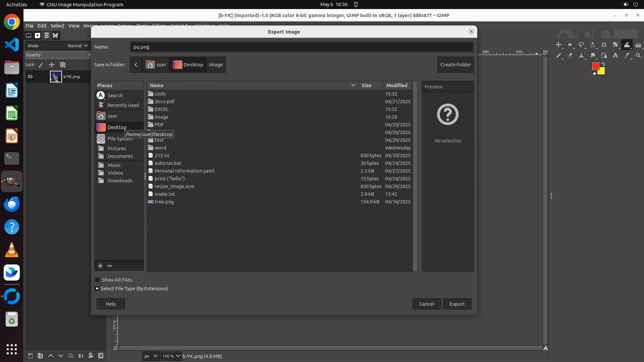Select the Clone stamp tool

581,56
